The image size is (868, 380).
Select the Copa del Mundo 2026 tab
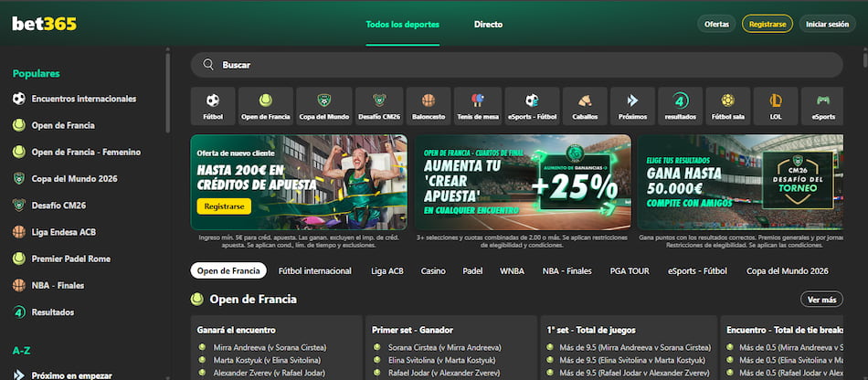[x=788, y=270]
